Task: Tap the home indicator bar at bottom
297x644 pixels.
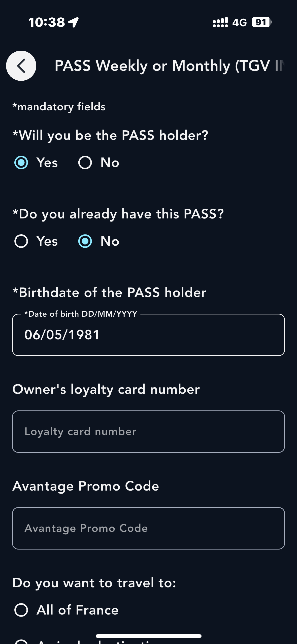Action: point(148,636)
